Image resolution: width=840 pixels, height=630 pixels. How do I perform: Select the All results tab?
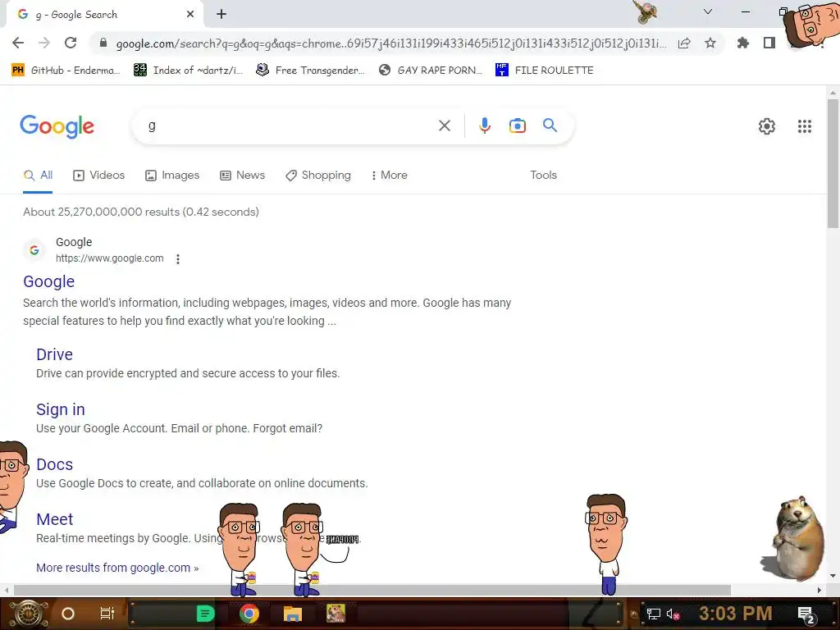(38, 176)
